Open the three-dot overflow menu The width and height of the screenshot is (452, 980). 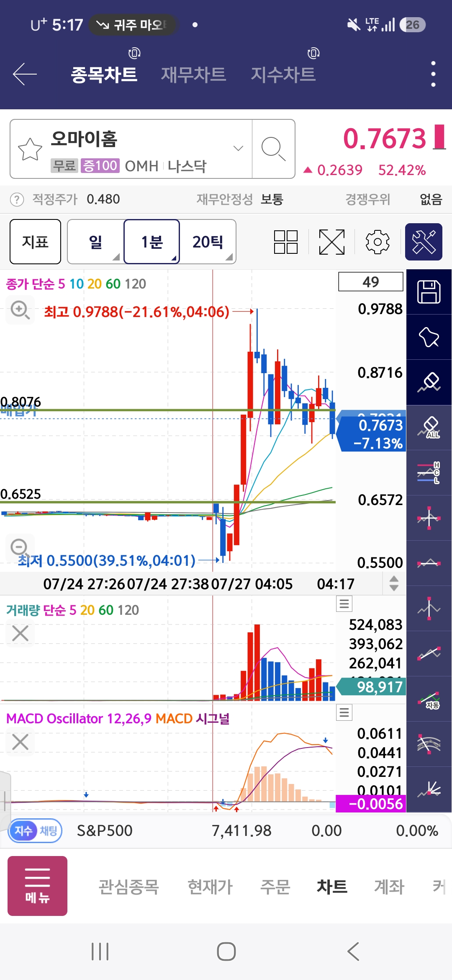433,74
